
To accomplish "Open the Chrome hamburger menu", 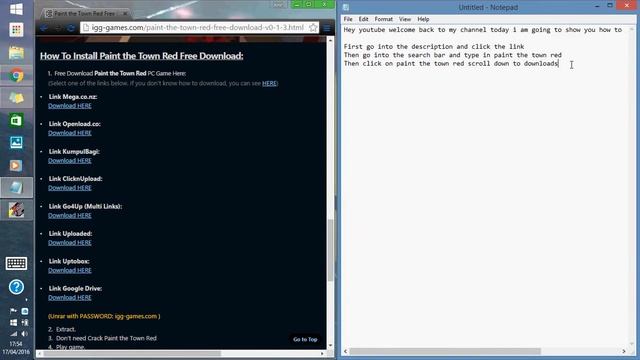I will [327, 28].
